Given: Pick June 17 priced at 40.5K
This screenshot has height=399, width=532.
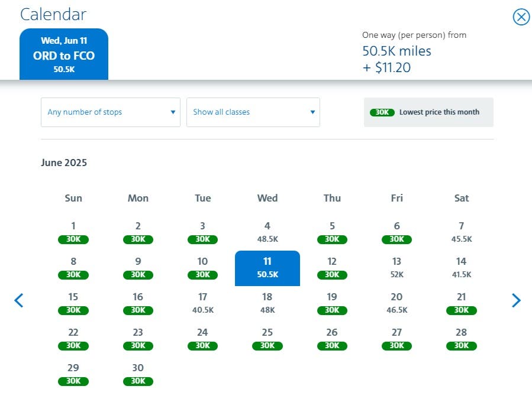Looking at the screenshot, I should pyautogui.click(x=202, y=303).
